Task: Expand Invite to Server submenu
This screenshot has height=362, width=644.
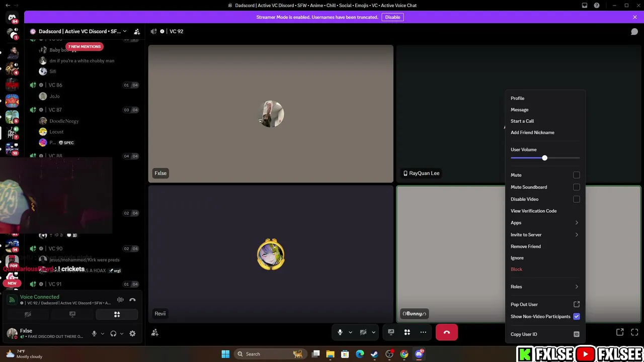Action: click(x=545, y=235)
